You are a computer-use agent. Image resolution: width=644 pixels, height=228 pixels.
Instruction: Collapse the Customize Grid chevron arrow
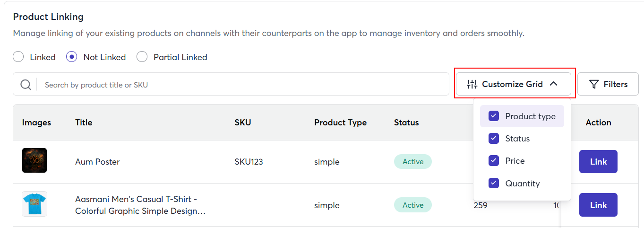tap(554, 84)
